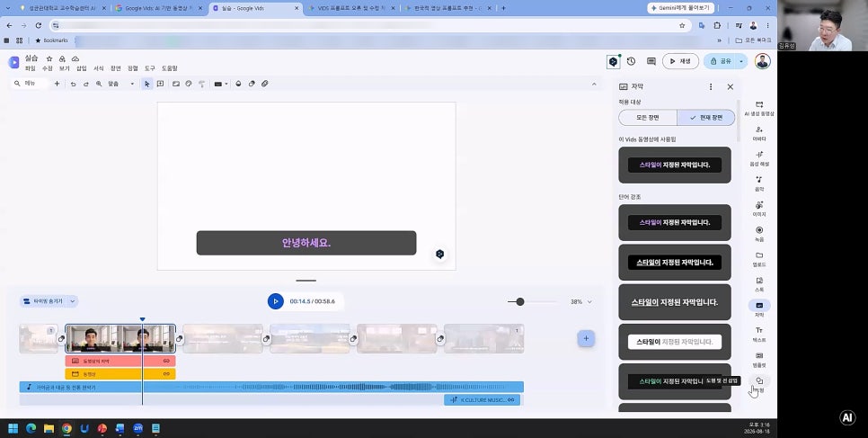Open the 삽입 menu
868x438 pixels.
click(82, 68)
